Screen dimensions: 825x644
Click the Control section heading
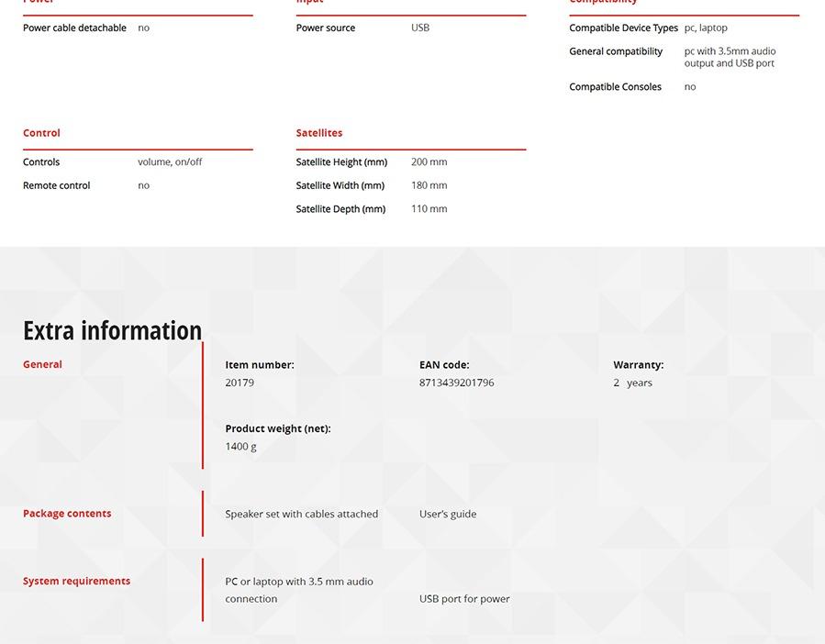(x=41, y=133)
